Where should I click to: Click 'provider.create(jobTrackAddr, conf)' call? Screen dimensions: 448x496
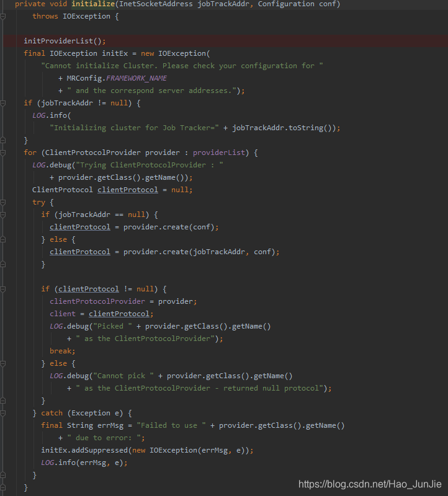click(199, 252)
